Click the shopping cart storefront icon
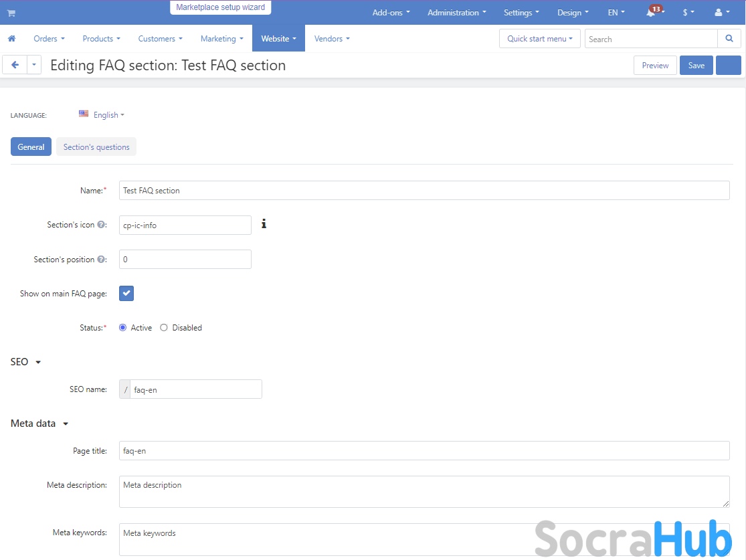The width and height of the screenshot is (746, 560). pyautogui.click(x=11, y=13)
